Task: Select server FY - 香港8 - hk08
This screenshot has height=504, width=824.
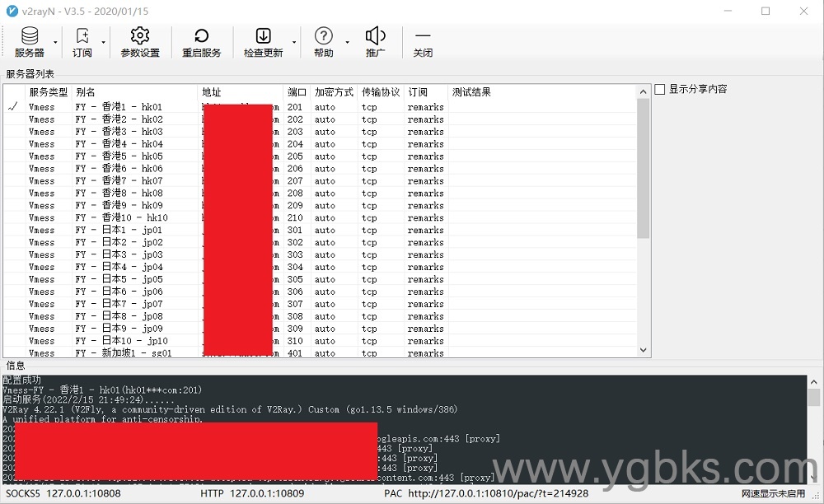Action: click(320, 194)
